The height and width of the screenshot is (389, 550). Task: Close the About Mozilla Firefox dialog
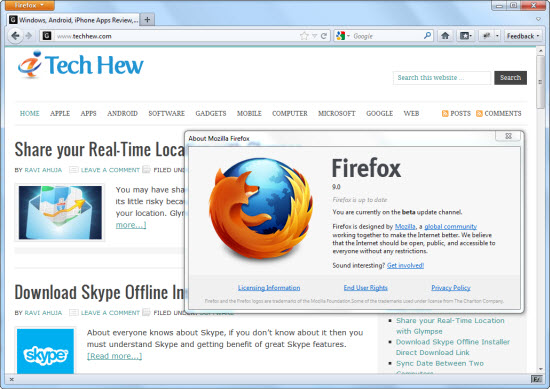coord(508,136)
